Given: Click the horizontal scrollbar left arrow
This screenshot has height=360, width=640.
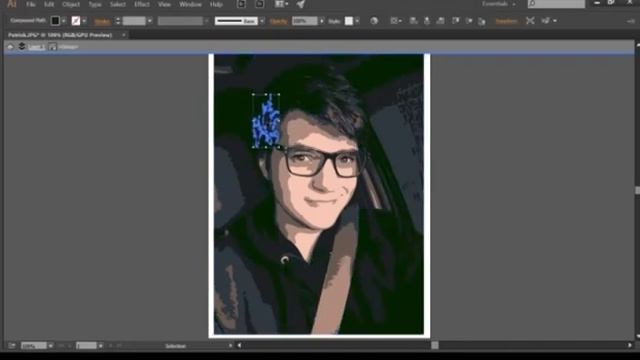Looking at the screenshot, I should pos(239,346).
